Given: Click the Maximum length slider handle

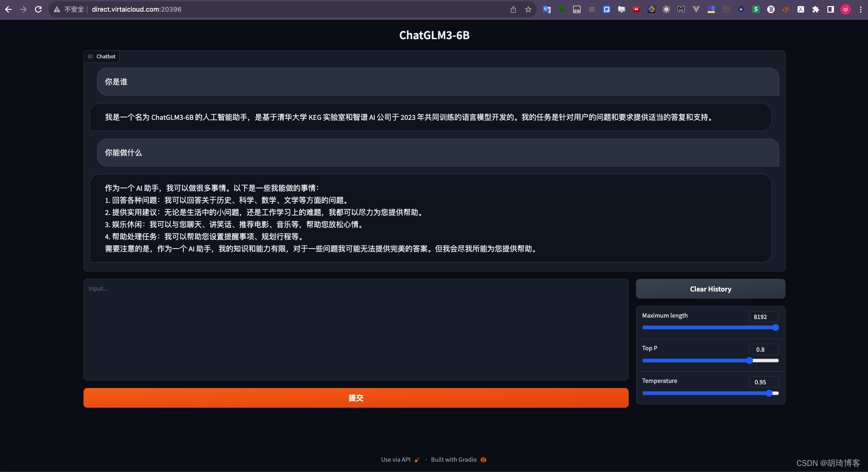Looking at the screenshot, I should [776, 327].
